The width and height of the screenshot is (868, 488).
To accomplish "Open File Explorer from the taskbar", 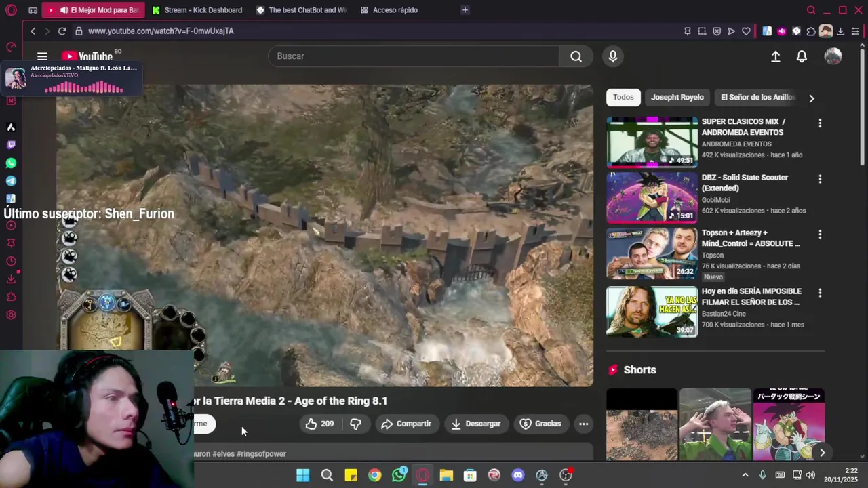I will tap(446, 475).
